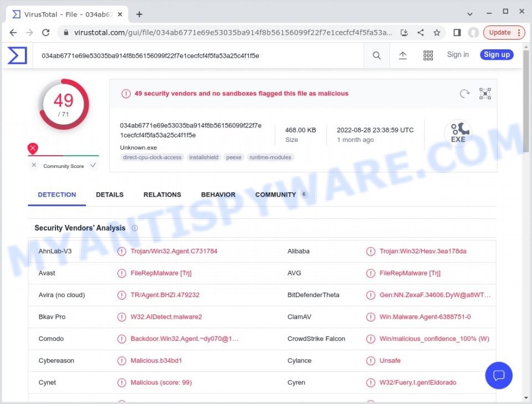Viewport: 532px width, 404px height.
Task: Toggle the Community Score upvote checkmark
Action: [93, 165]
